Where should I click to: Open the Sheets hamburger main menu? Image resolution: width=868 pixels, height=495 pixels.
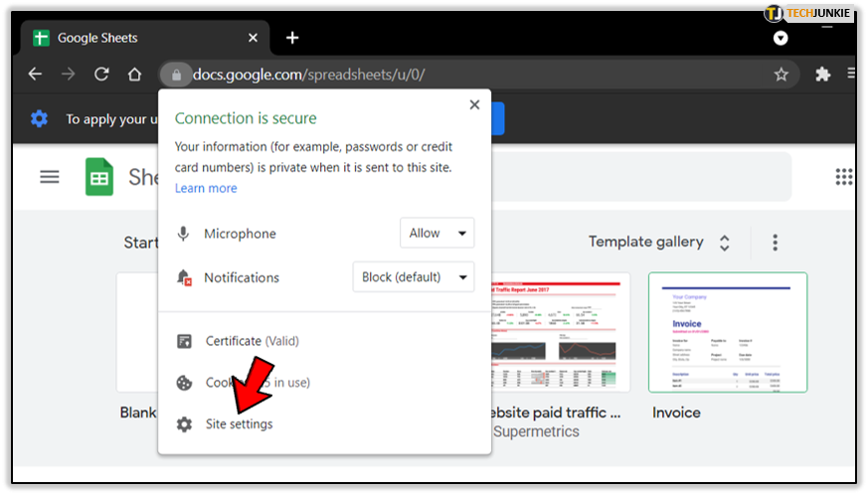tap(50, 177)
